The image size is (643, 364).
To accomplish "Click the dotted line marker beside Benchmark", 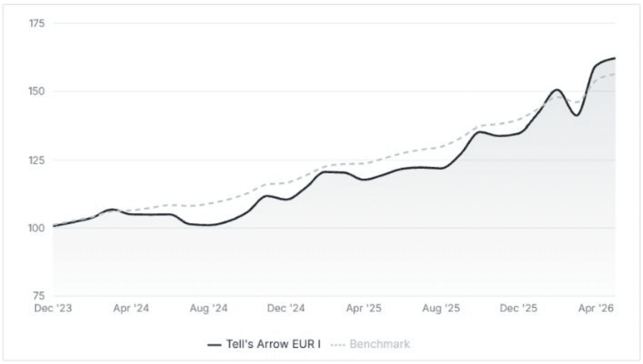I will coord(338,345).
